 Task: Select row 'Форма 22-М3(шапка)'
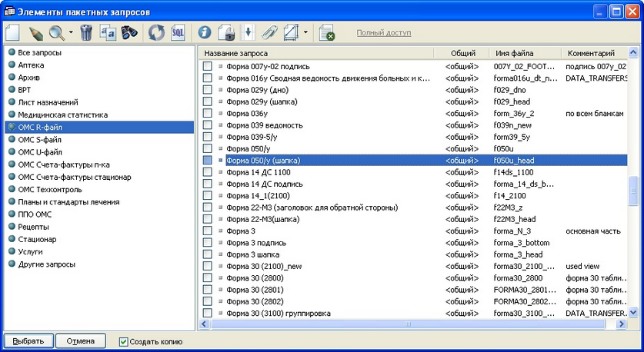pyautogui.click(x=413, y=219)
